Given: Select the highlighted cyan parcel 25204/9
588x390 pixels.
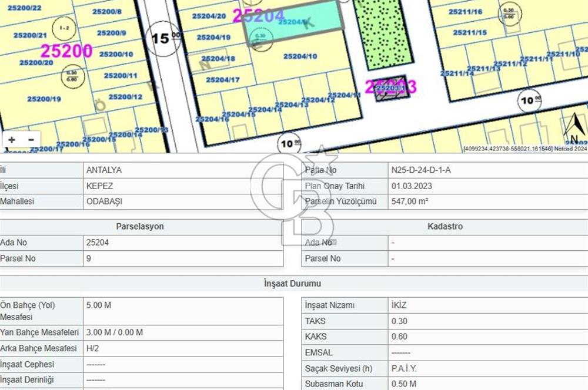Looking at the screenshot, I should (294, 23).
